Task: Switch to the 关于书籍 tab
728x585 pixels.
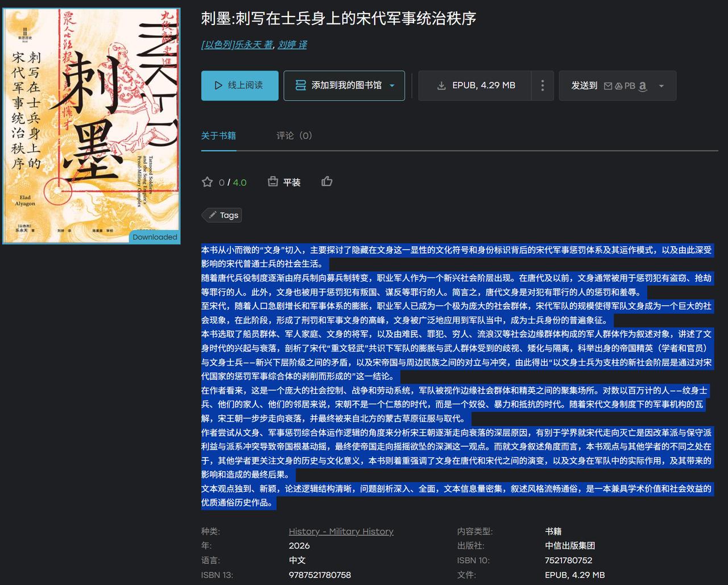Action: [218, 136]
